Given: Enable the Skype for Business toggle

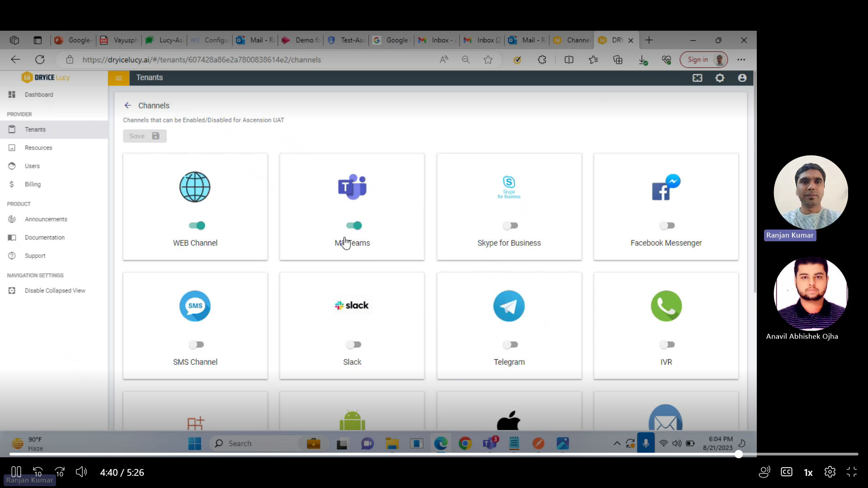Looking at the screenshot, I should click(510, 225).
